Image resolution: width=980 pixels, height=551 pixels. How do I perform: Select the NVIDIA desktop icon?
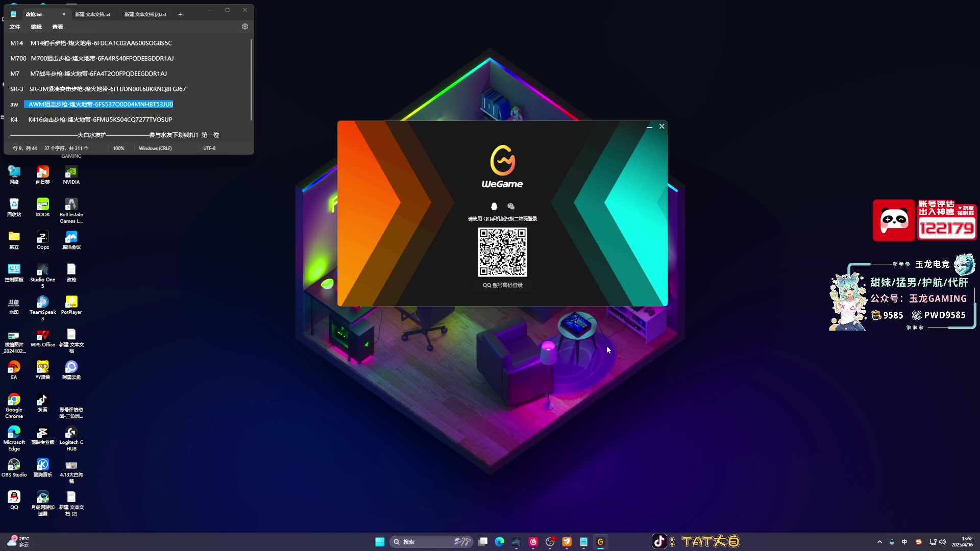coord(71,175)
